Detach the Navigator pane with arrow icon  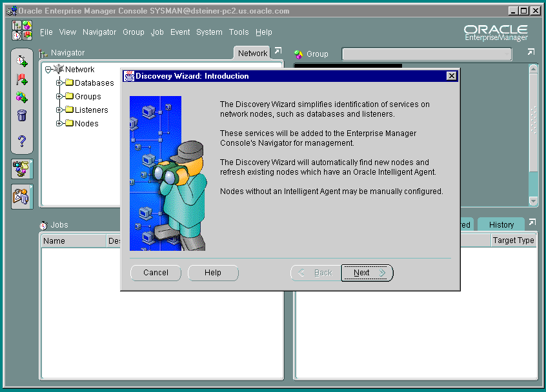pyautogui.click(x=278, y=51)
